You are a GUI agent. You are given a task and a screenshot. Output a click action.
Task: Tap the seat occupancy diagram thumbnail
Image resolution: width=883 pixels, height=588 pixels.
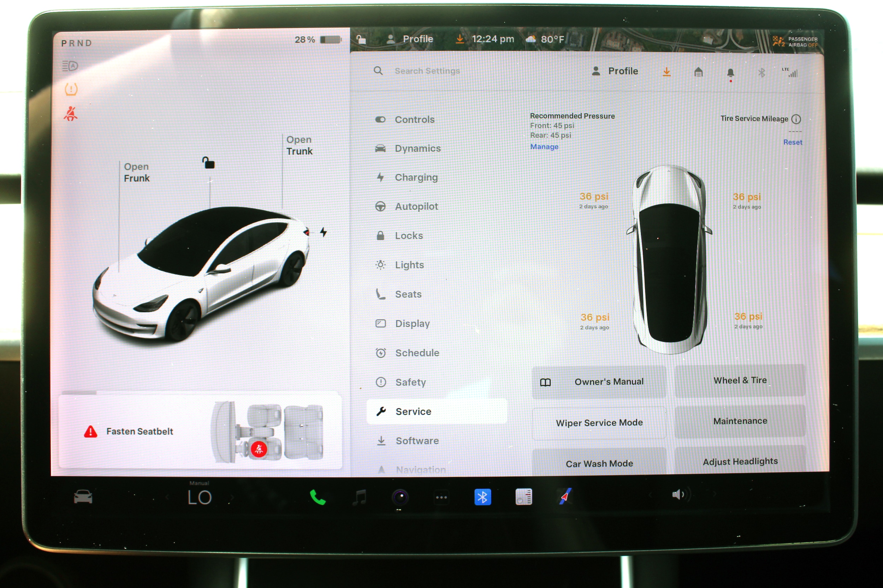point(267,432)
